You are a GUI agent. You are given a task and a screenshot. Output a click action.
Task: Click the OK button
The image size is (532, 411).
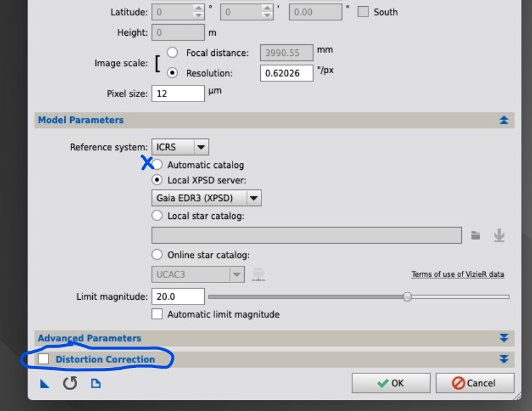point(391,383)
